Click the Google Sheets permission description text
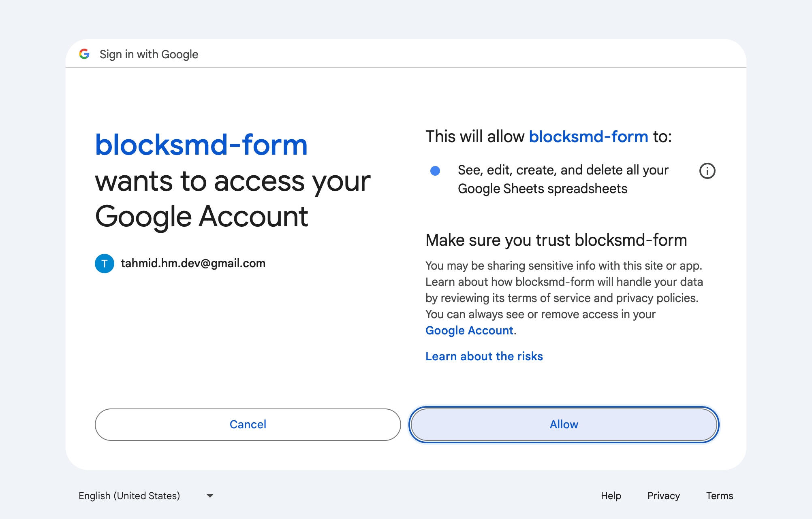812x519 pixels. point(562,179)
